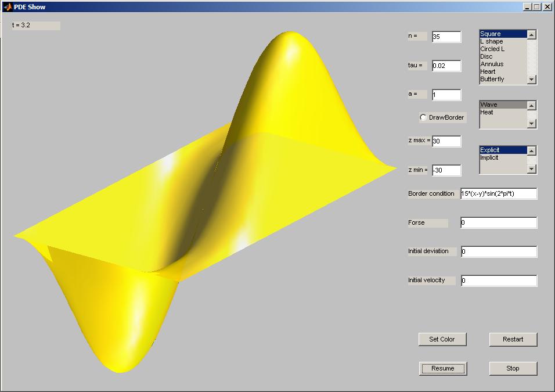Select Wave equation type
The image size is (555, 392).
tap(503, 105)
